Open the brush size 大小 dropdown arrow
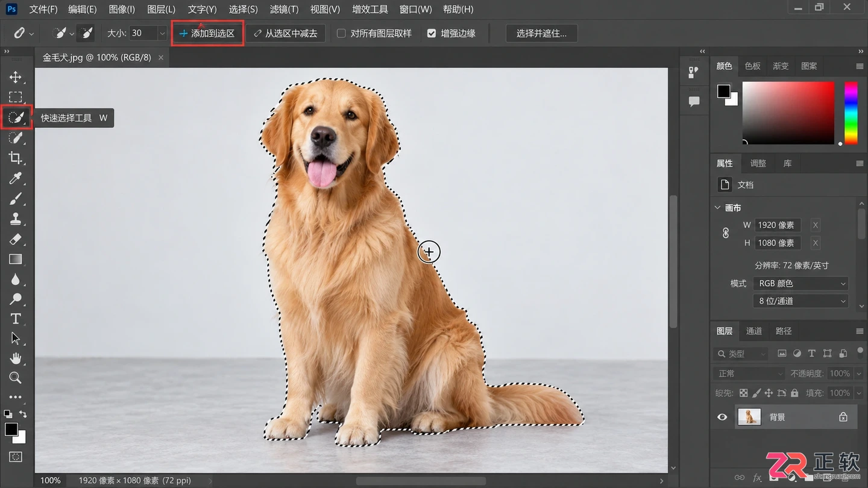Image resolution: width=868 pixels, height=488 pixels. (162, 33)
